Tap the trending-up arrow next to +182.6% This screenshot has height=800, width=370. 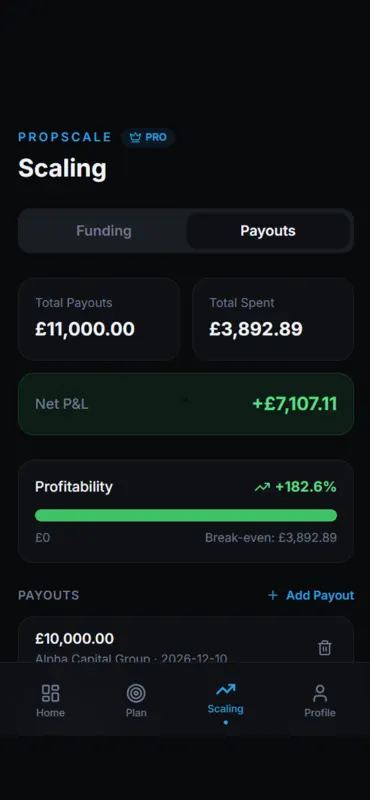[x=262, y=487]
